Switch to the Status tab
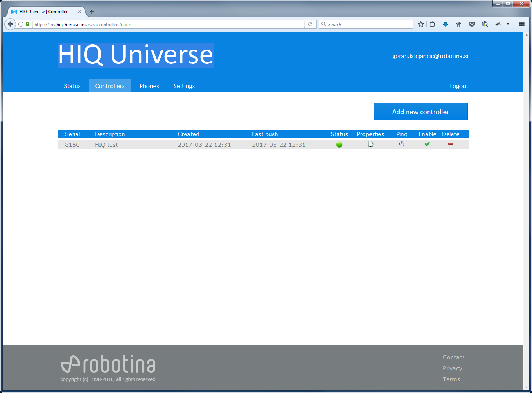Viewport: 532px width, 393px height. pyautogui.click(x=72, y=86)
